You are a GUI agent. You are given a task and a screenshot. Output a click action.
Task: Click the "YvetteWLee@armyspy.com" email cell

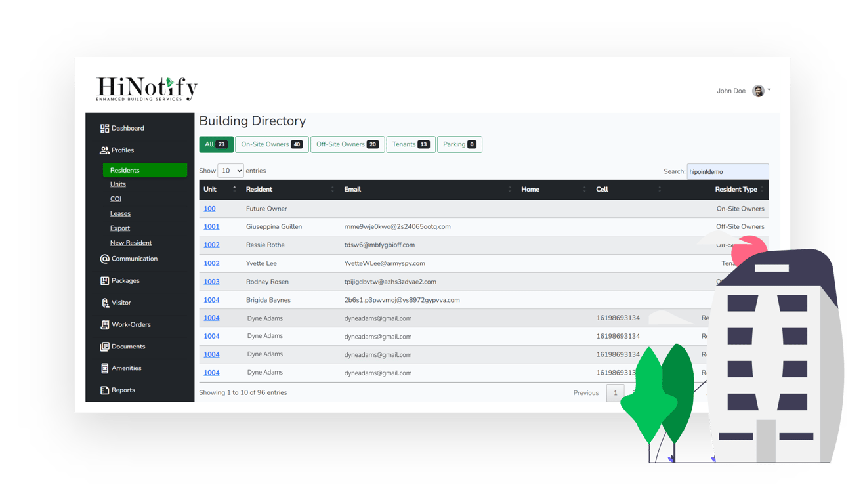pyautogui.click(x=385, y=264)
